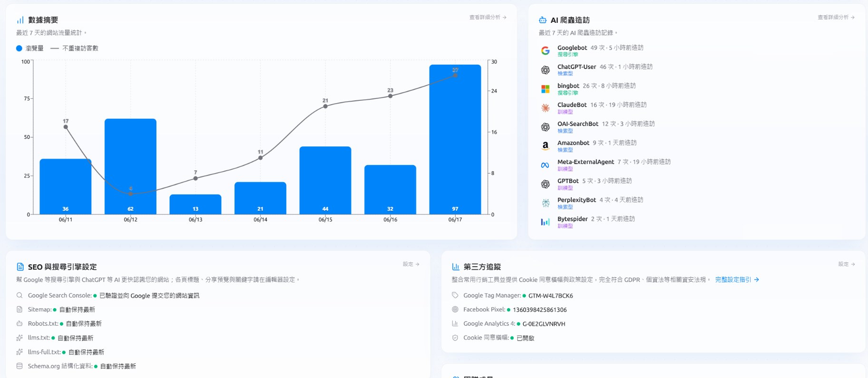The image size is (868, 378).
Task: Click the G-0E2GLVNRVH analytics ID
Action: pos(544,324)
